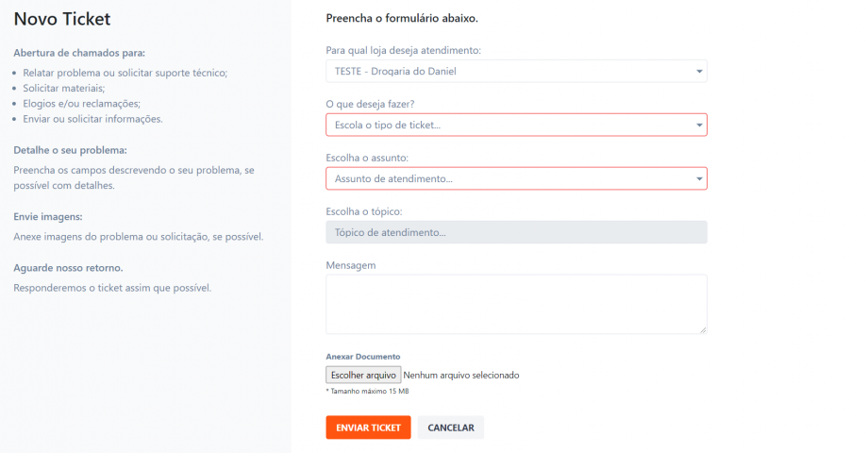Focus the Mensagem text area
This screenshot has width=868, height=453.
tap(516, 303)
